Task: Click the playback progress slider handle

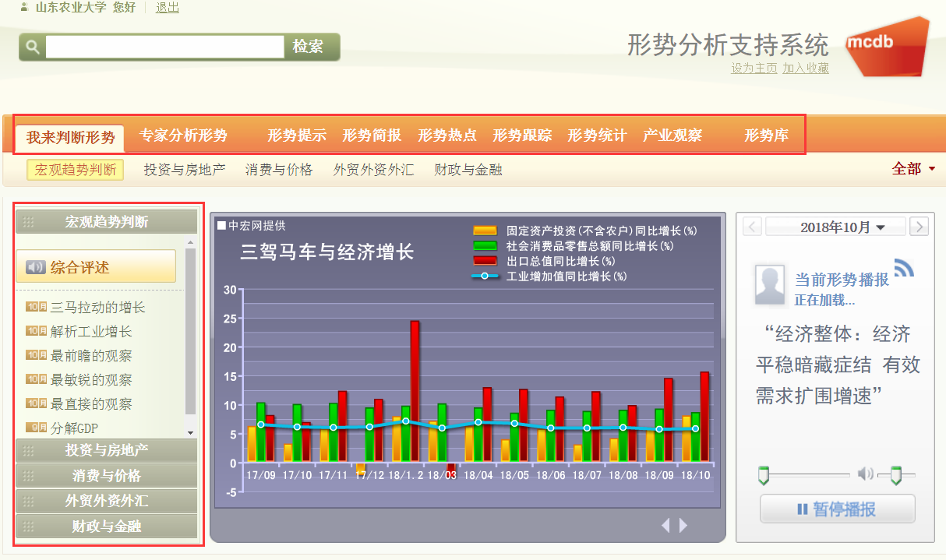Action: [x=764, y=474]
